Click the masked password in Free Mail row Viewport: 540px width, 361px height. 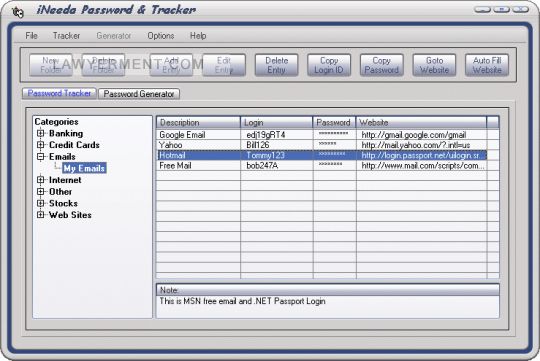330,165
